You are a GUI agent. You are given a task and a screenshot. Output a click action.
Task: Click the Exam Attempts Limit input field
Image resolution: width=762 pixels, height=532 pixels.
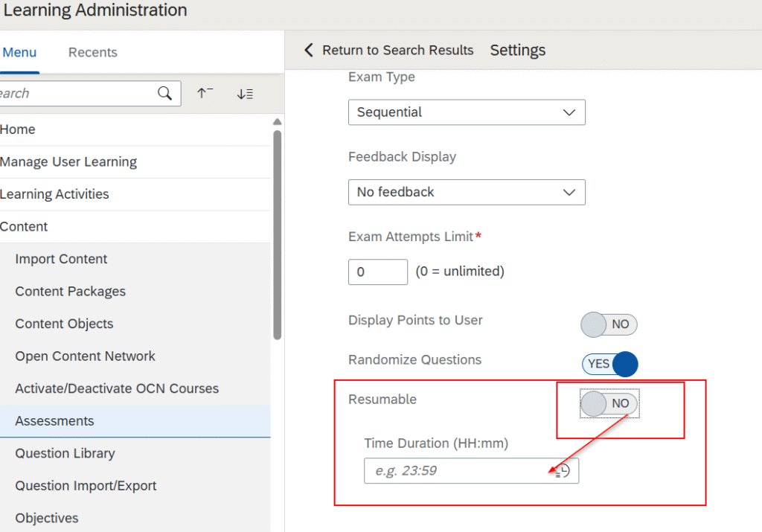pos(378,272)
